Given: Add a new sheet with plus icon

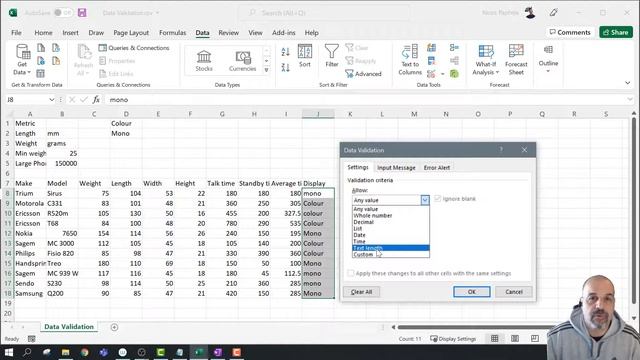Looking at the screenshot, I should [x=114, y=327].
